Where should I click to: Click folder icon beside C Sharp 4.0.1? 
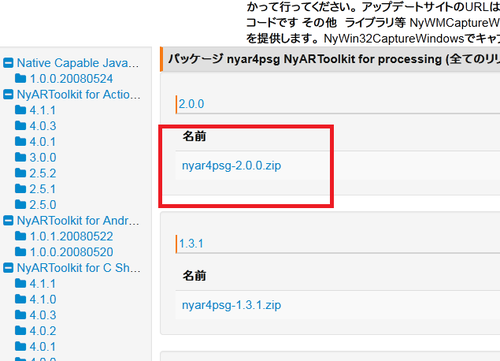pyautogui.click(x=21, y=346)
